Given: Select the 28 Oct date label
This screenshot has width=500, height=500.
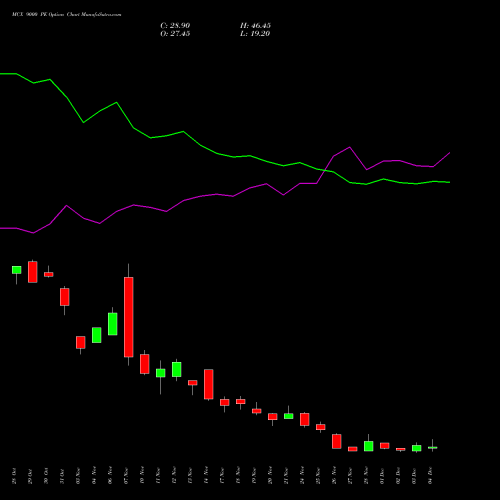Looking at the screenshot, I should pyautogui.click(x=14, y=476).
